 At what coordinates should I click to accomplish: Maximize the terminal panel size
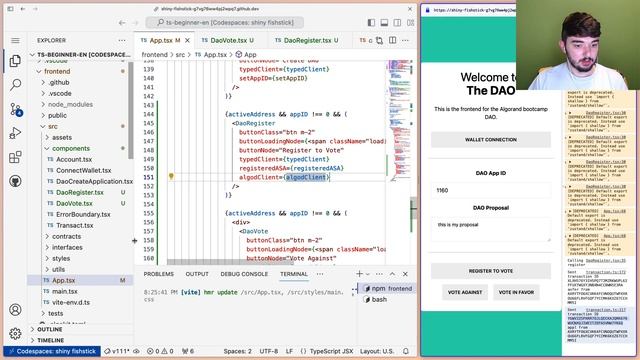pyautogui.click(x=392, y=274)
